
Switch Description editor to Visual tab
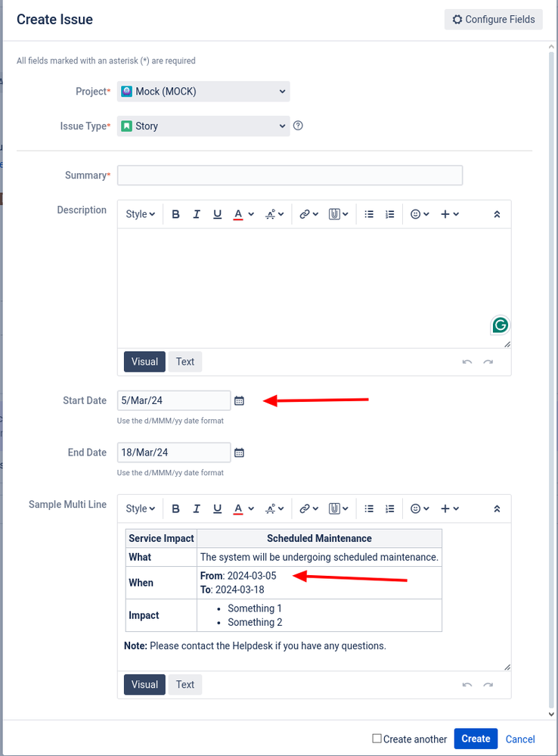tap(144, 362)
